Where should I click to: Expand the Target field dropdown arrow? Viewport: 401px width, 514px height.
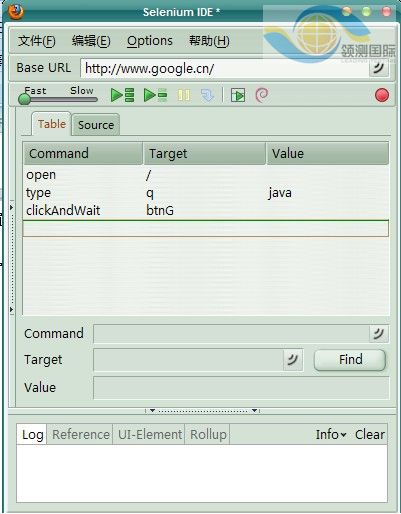pyautogui.click(x=293, y=360)
